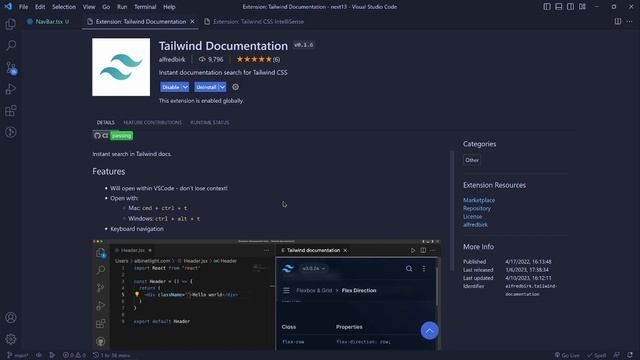The width and height of the screenshot is (640, 360).
Task: Open the Help menu
Action: 169,7
